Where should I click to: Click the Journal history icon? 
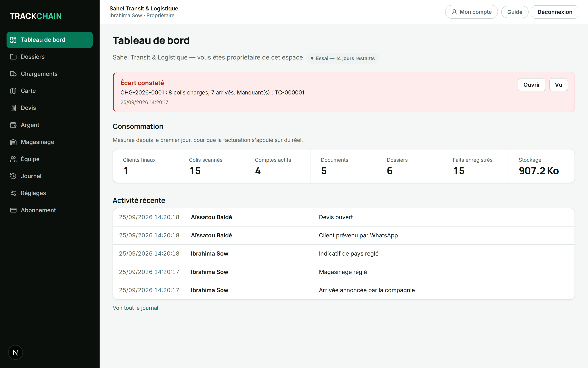coord(13,176)
